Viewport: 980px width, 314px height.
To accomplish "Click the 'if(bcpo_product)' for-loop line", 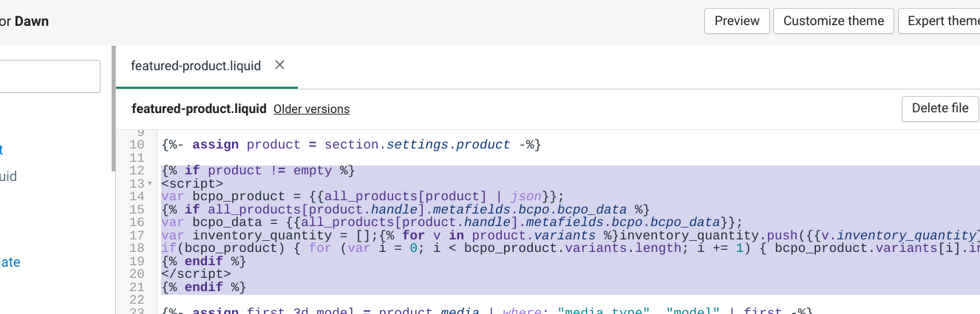I will (x=571, y=248).
